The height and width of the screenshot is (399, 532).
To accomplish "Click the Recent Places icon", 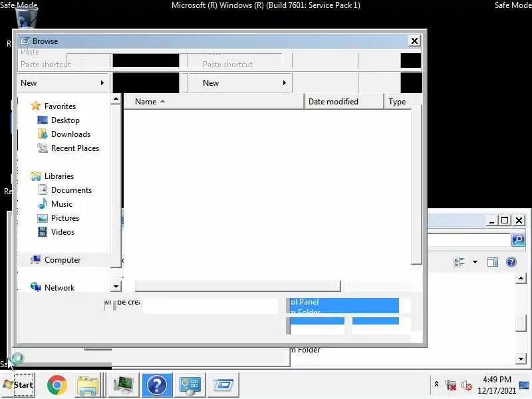I will [x=43, y=148].
